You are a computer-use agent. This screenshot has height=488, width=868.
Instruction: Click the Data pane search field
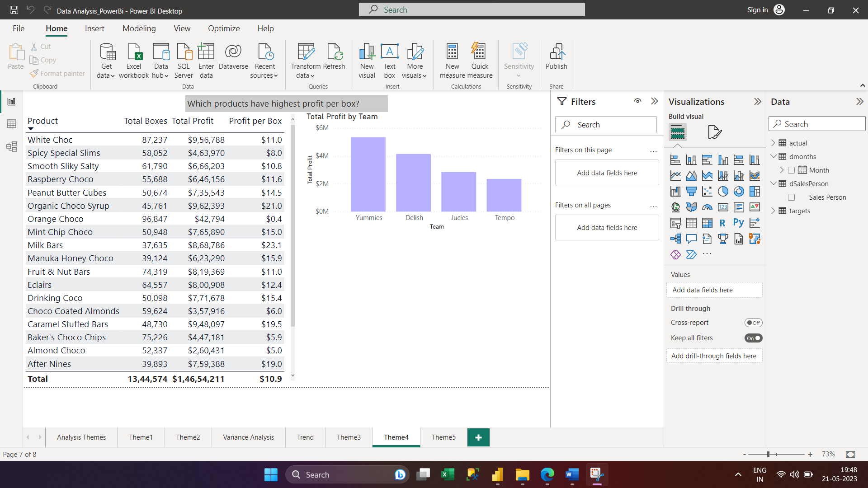(817, 124)
